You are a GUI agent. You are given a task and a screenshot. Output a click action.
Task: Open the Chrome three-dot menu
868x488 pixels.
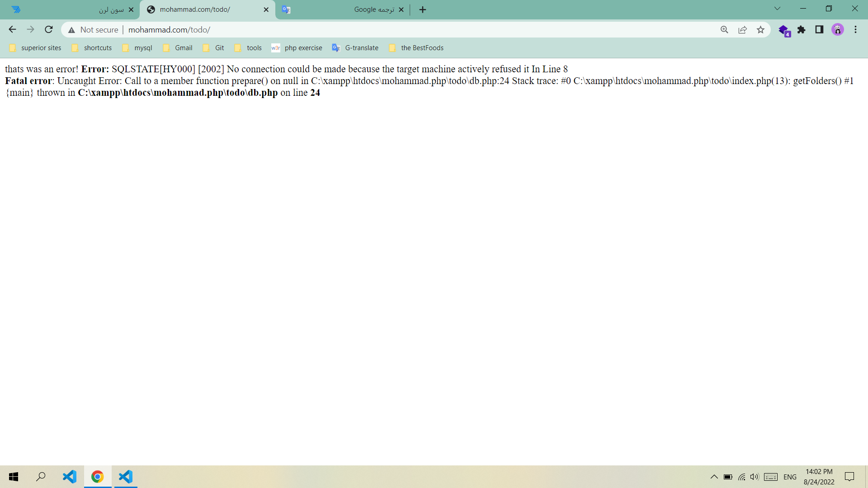[855, 30]
